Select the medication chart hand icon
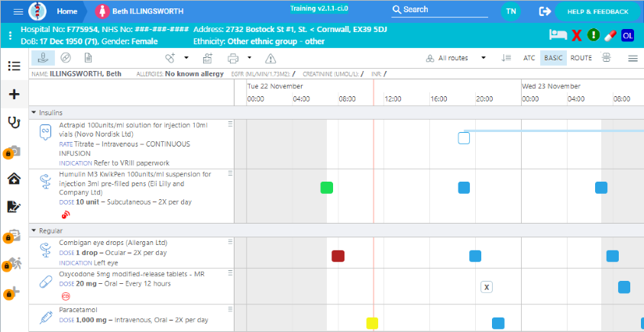This screenshot has height=332, width=644. pos(43,58)
